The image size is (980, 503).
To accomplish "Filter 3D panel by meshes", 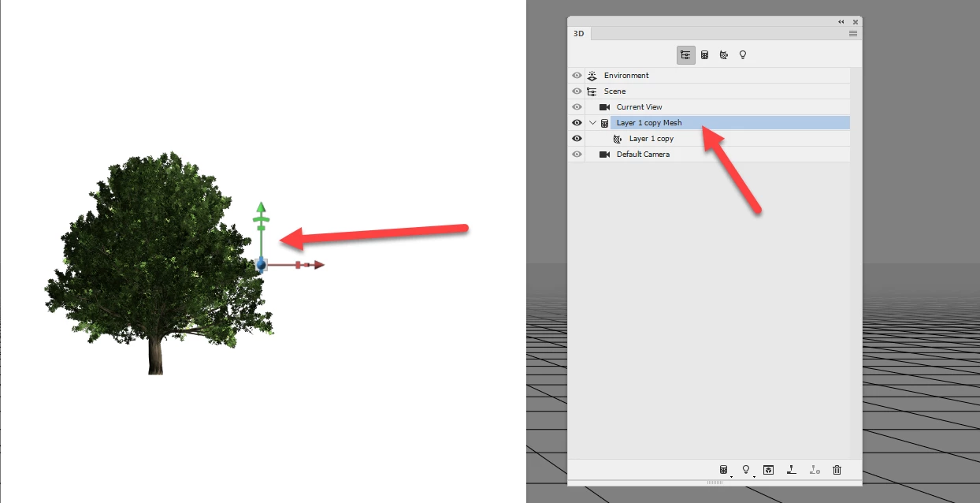I will coord(705,55).
